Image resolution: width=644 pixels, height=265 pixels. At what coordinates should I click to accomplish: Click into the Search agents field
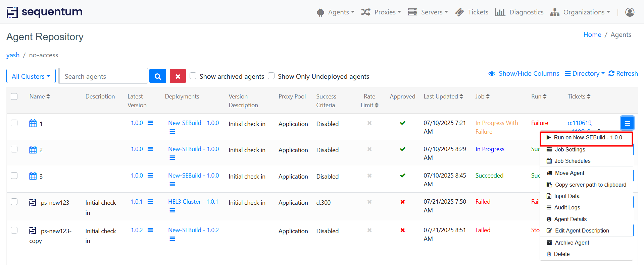coord(103,76)
